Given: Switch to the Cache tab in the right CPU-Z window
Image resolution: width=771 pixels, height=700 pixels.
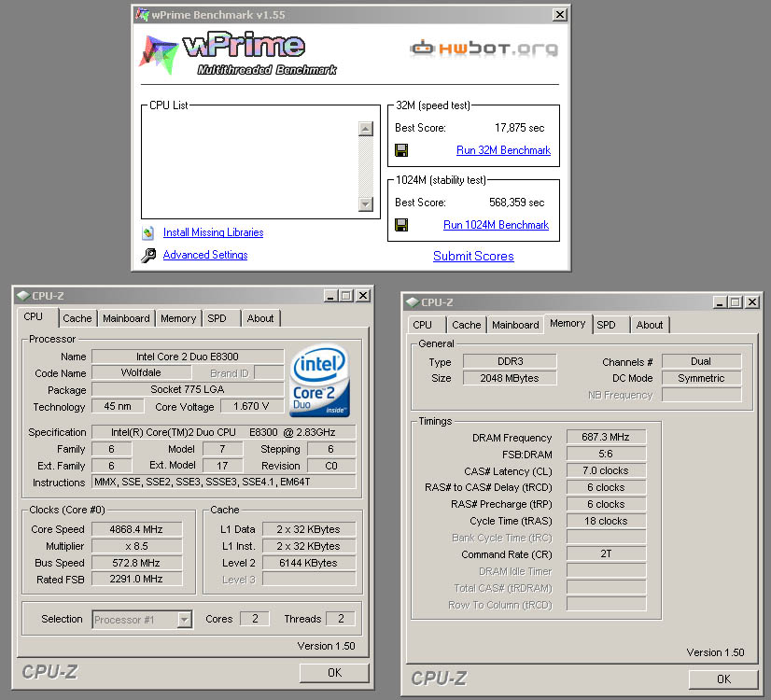Looking at the screenshot, I should click(467, 325).
